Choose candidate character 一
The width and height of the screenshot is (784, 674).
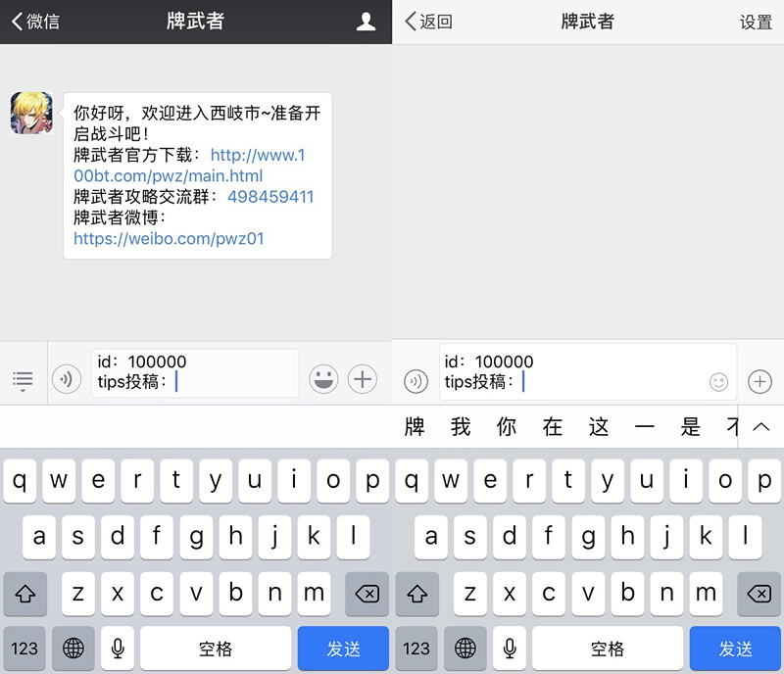(645, 427)
